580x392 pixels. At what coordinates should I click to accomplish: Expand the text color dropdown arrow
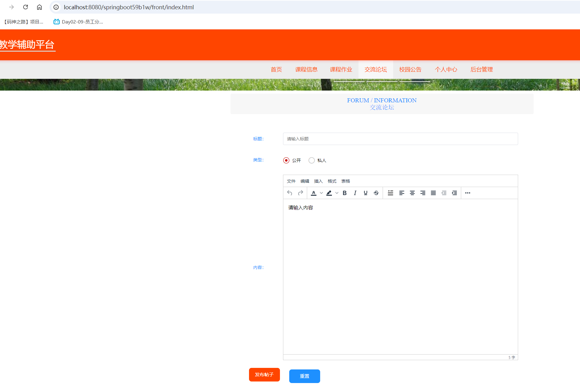[x=321, y=193]
